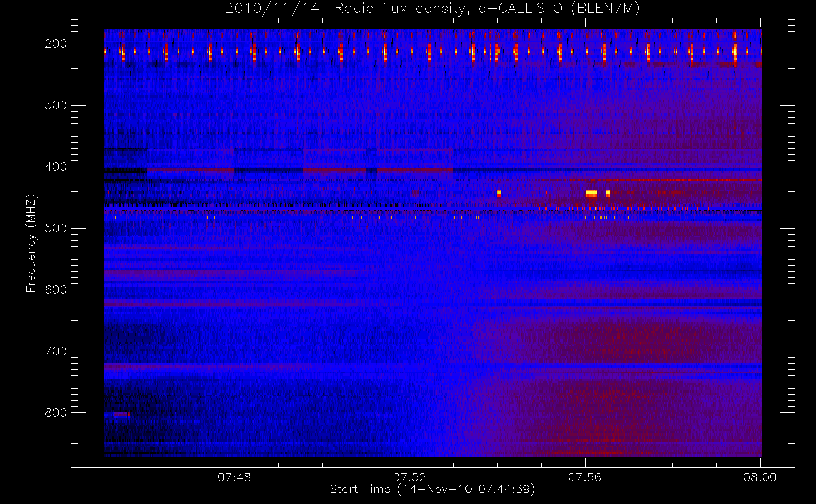Viewport: 816px width, 504px height.
Task: Click the 400 frequency tick label
Action: (x=55, y=167)
